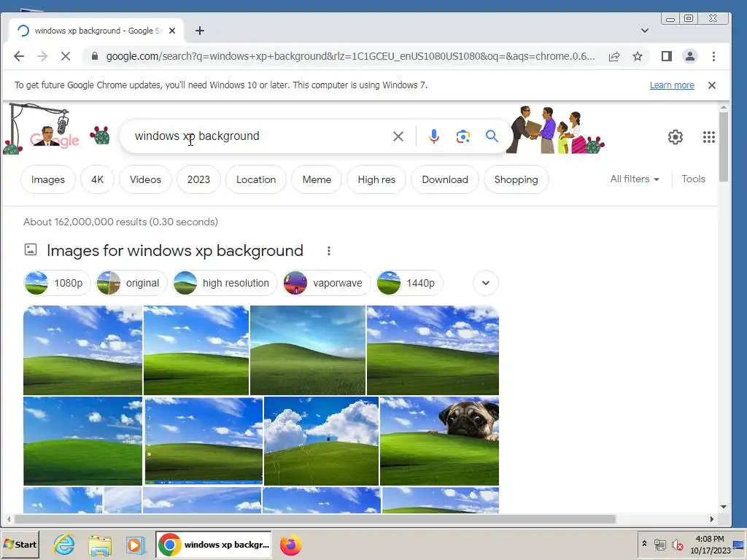Image resolution: width=747 pixels, height=560 pixels.
Task: Click the scroll down arrow
Action: tap(724, 507)
